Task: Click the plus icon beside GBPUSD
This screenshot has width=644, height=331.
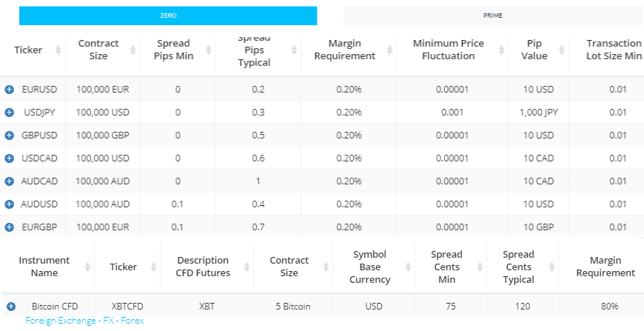Action: click(x=10, y=135)
